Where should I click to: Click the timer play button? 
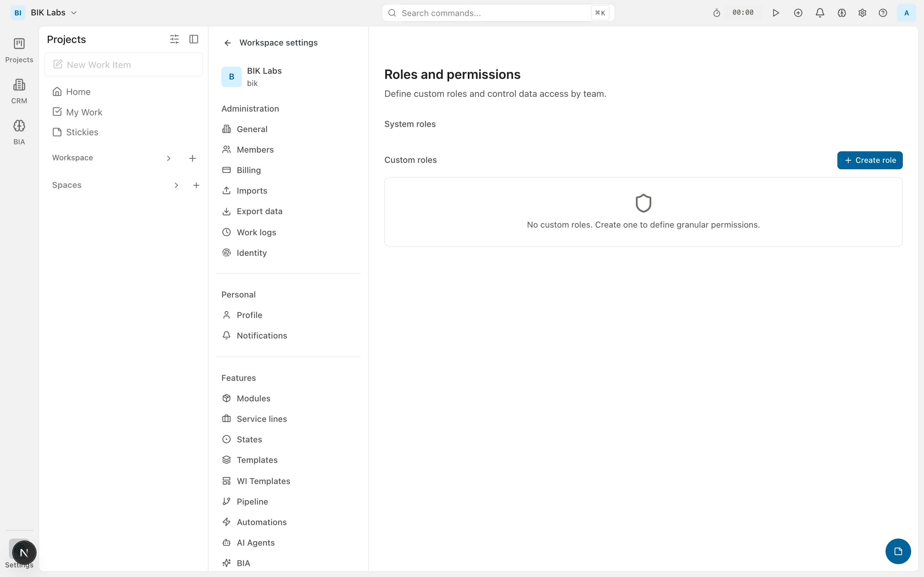pos(775,13)
